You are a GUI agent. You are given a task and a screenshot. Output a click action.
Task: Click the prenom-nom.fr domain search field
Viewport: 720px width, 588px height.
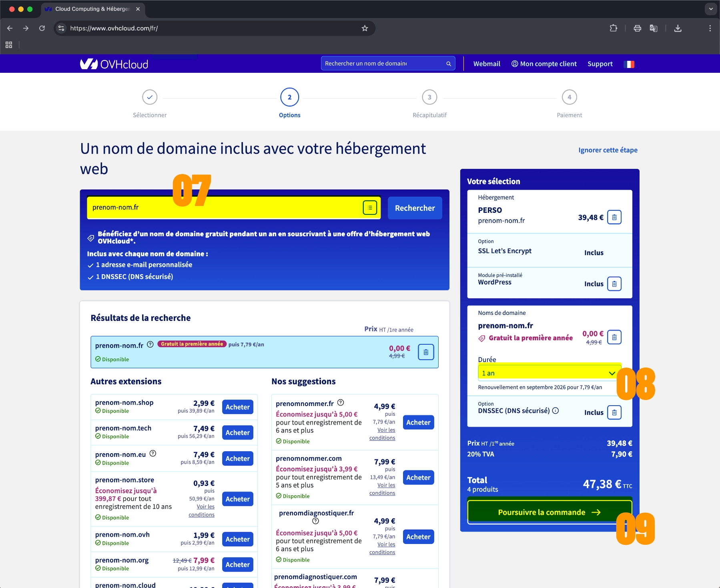pos(224,208)
